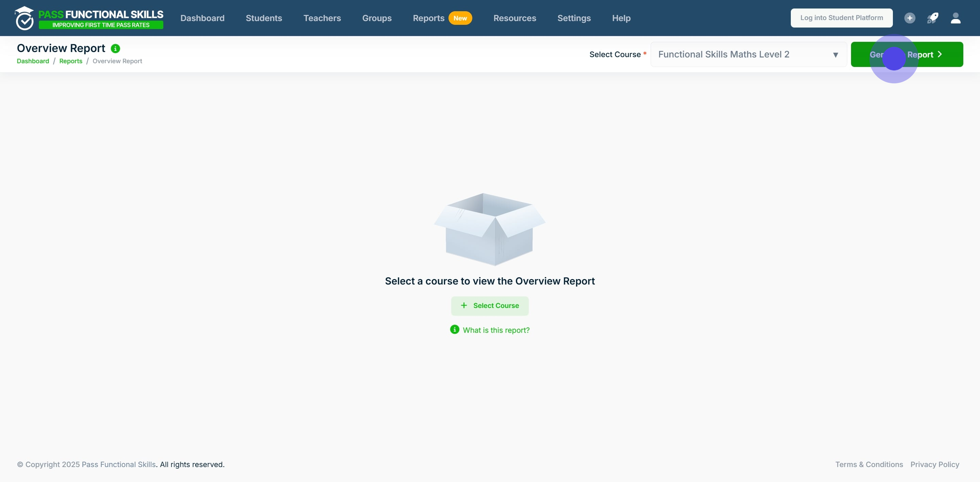Open the Privacy Policy link
Image resolution: width=980 pixels, height=482 pixels.
point(934,464)
